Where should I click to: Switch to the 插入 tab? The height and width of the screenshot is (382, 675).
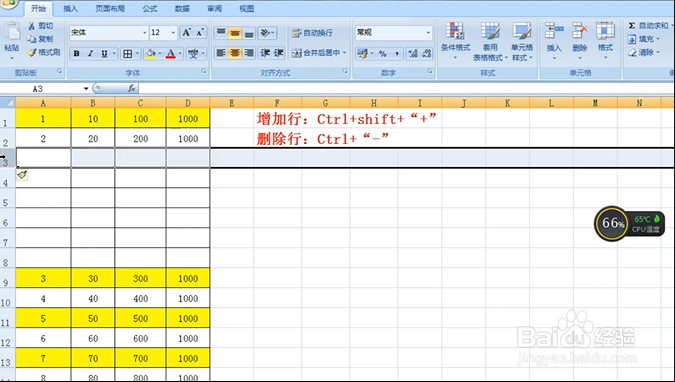pos(71,9)
